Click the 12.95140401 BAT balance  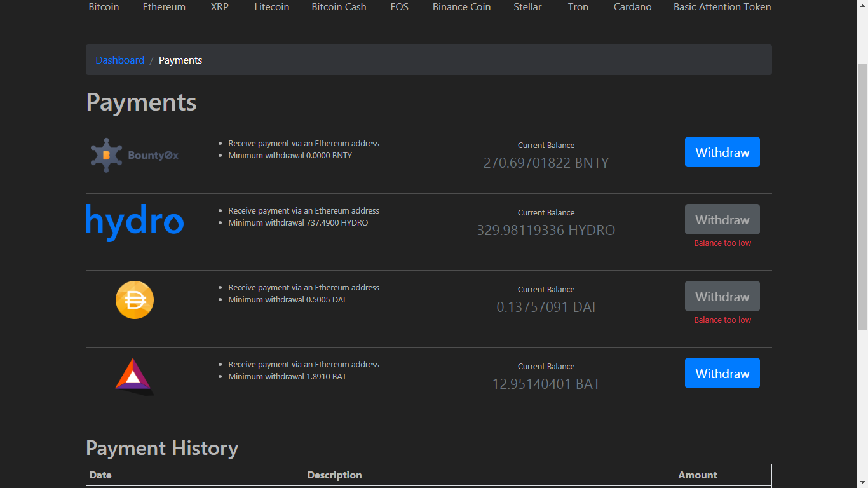(x=546, y=384)
